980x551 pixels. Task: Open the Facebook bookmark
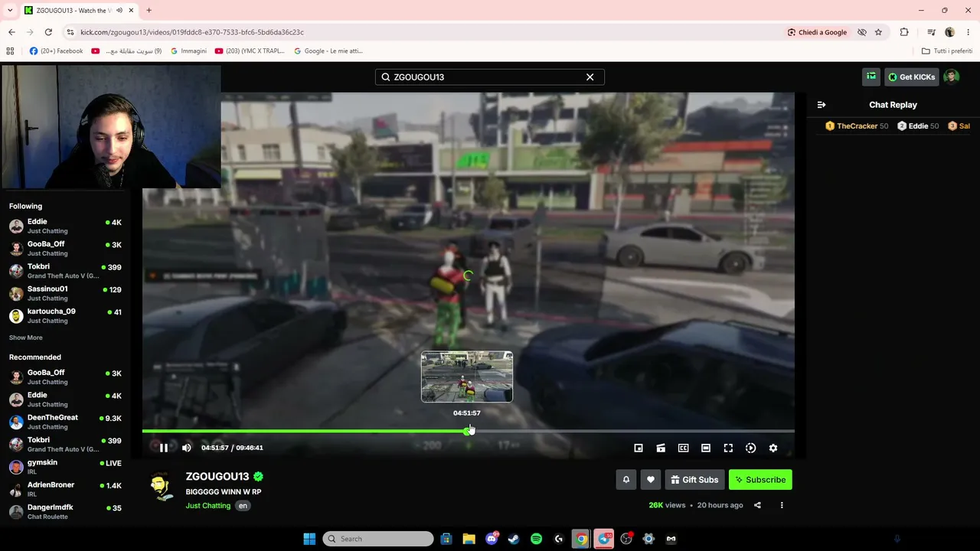coord(56,51)
